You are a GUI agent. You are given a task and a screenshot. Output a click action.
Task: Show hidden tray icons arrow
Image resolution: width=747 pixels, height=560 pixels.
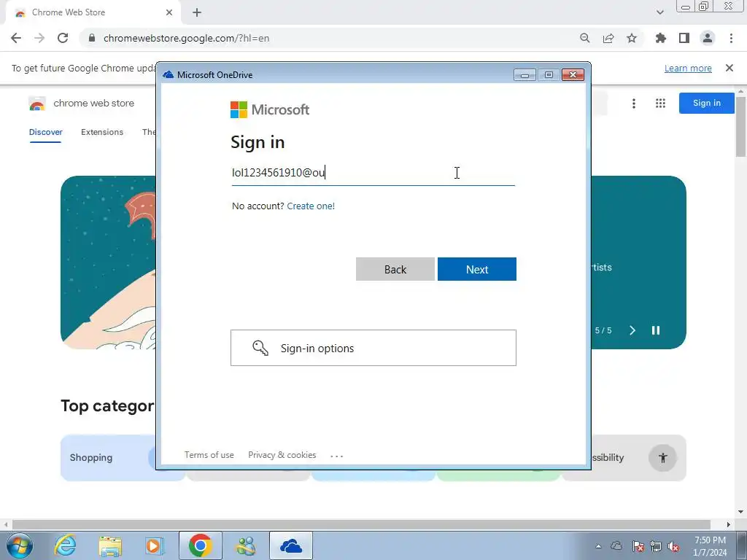[x=598, y=546]
